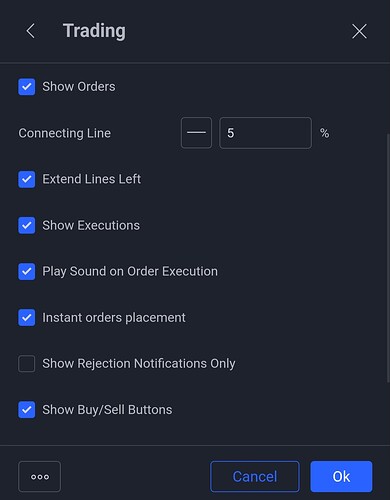
Task: Go back using the left arrow icon
Action: point(30,31)
